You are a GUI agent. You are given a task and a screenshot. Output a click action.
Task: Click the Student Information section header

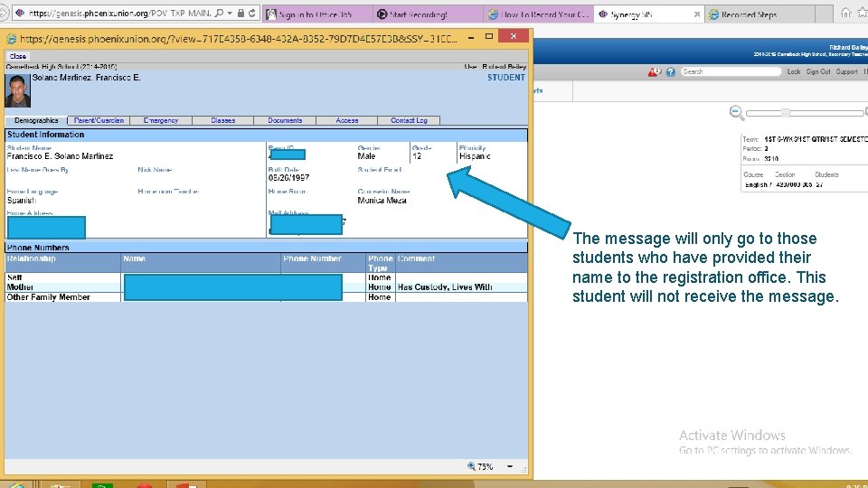[266, 135]
